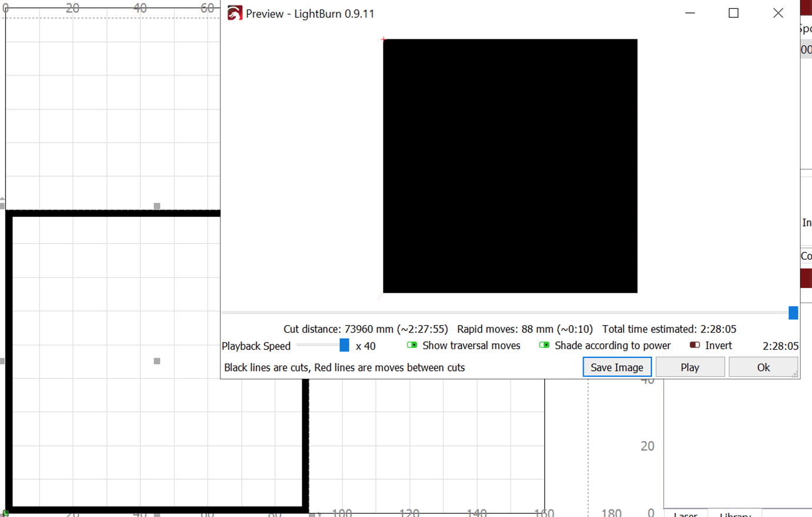Click the Total time estimated text
This screenshot has width=812, height=517.
669,329
